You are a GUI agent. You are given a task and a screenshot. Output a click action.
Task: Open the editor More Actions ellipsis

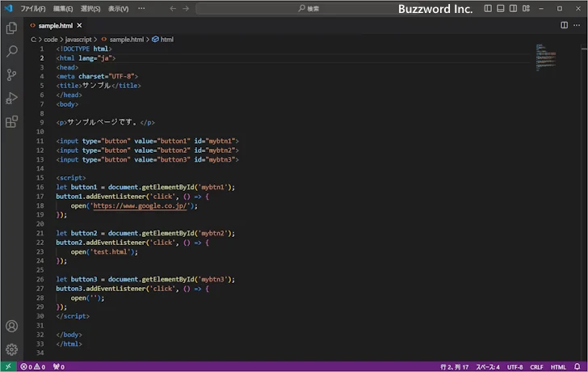(577, 25)
